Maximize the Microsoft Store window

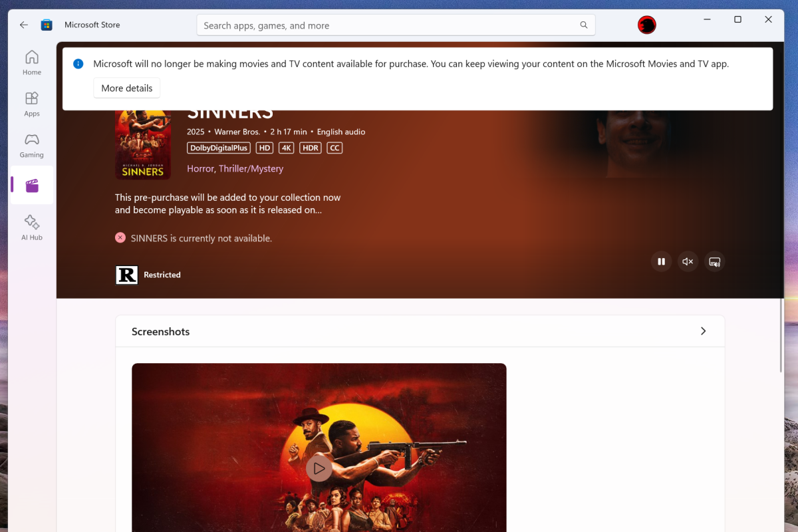click(737, 20)
